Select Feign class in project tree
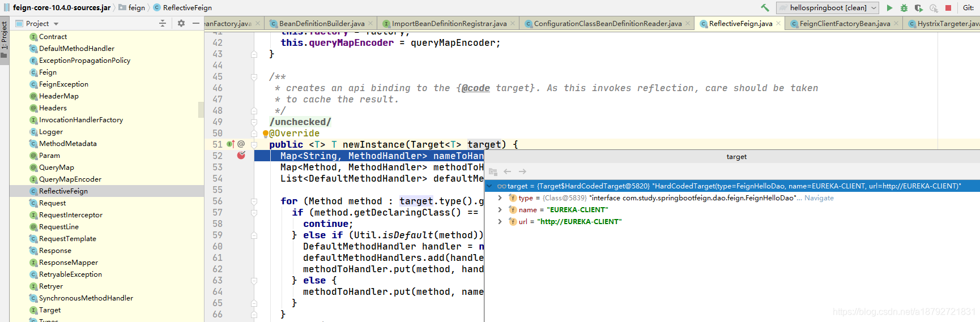The height and width of the screenshot is (322, 980). tap(48, 72)
